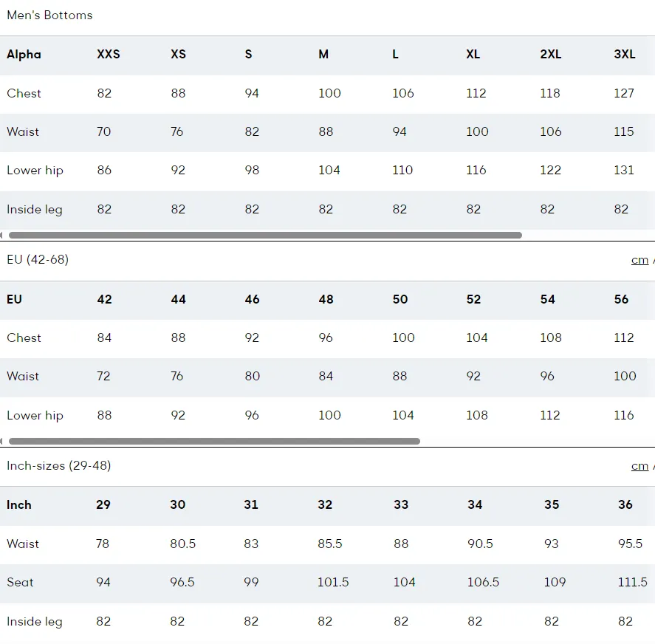Click the Seat row label
655x644 pixels.
click(x=20, y=582)
